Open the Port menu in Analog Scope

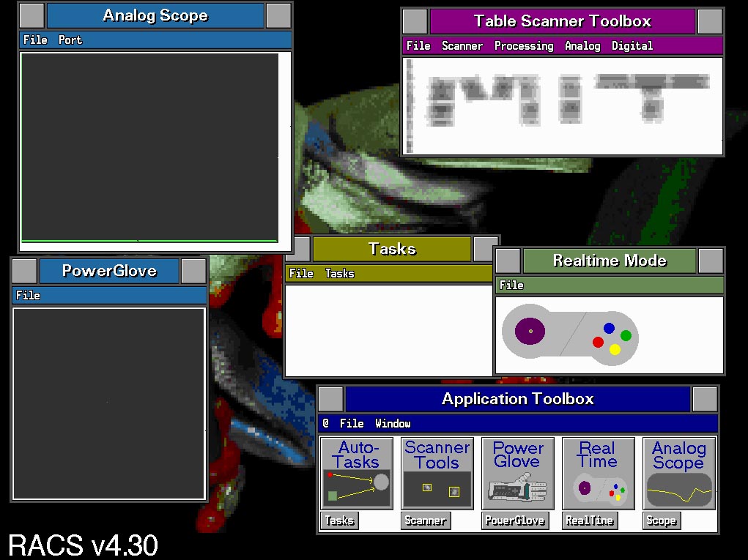tap(70, 40)
